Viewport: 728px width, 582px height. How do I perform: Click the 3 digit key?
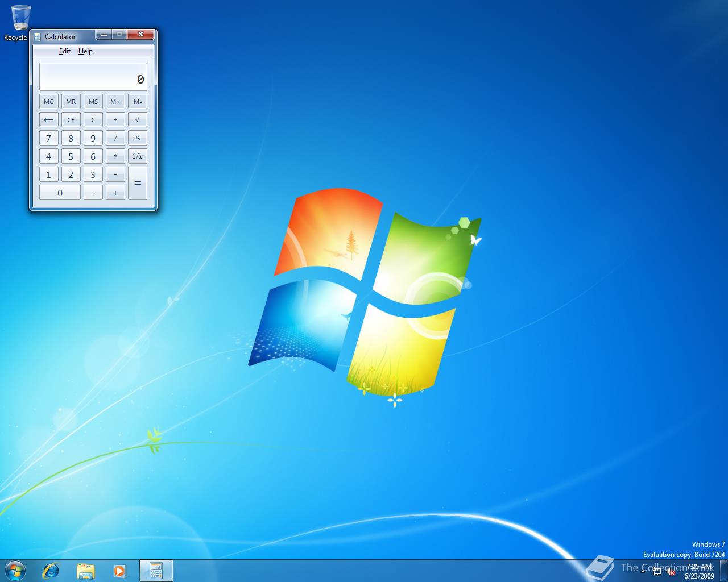coord(93,174)
